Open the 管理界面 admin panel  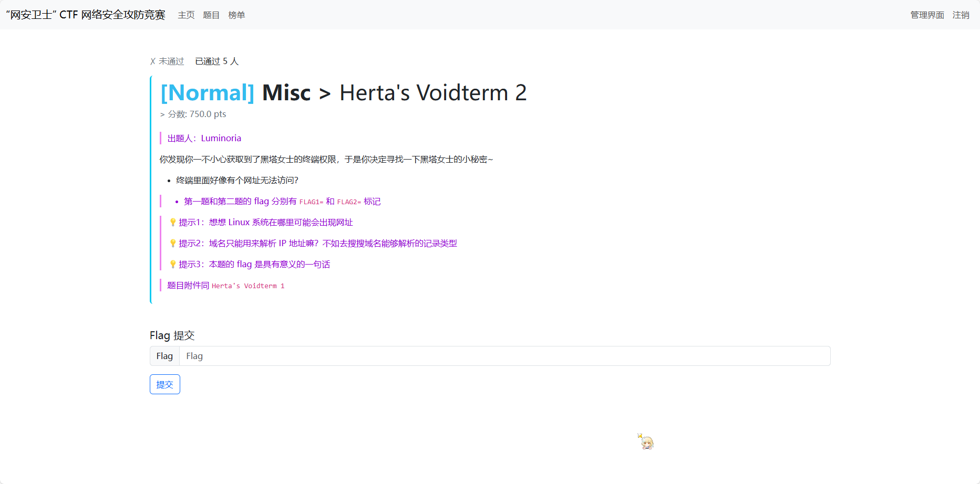coord(927,15)
